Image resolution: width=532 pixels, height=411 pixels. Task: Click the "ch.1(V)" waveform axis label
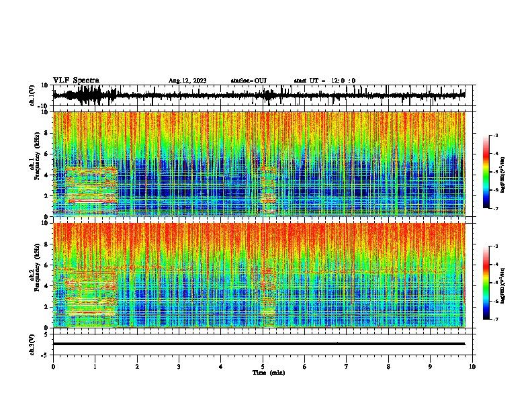coord(32,95)
